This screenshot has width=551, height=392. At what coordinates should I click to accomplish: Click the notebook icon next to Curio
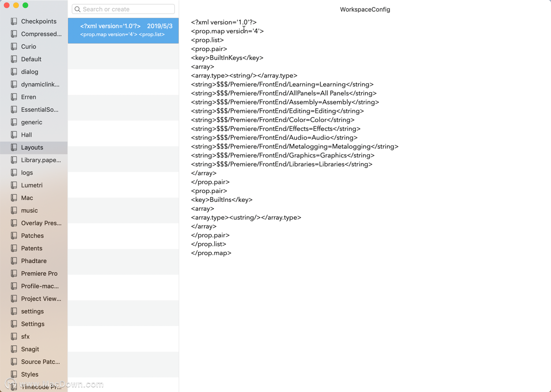tap(14, 47)
